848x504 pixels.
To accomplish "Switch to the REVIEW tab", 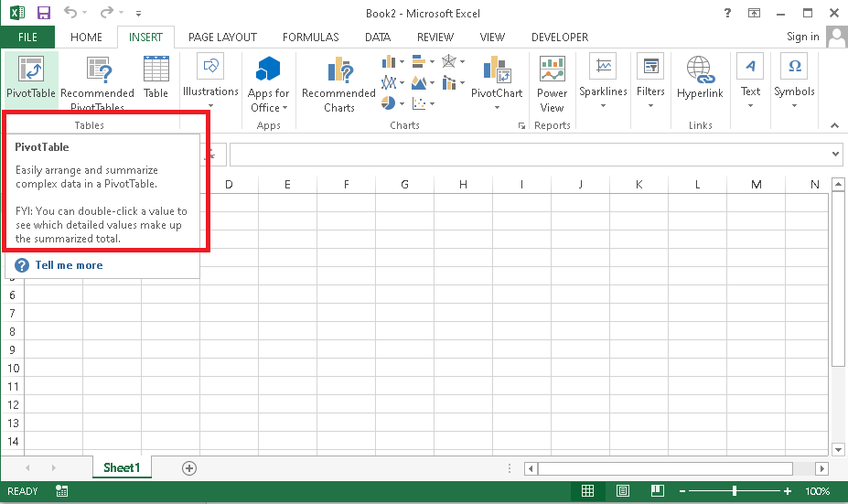I will tap(435, 37).
